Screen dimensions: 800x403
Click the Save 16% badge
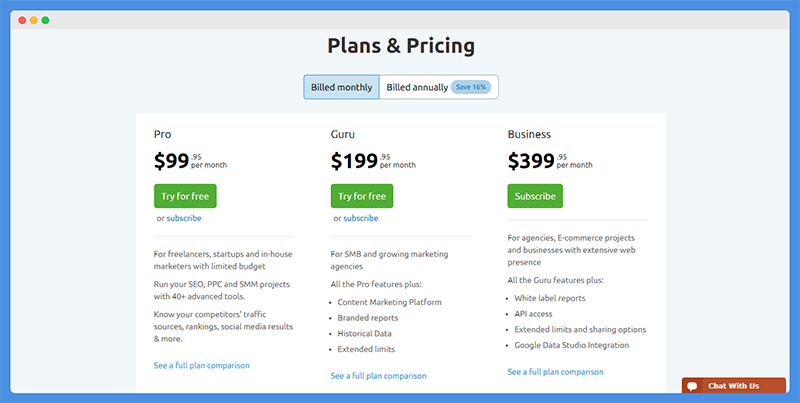470,87
